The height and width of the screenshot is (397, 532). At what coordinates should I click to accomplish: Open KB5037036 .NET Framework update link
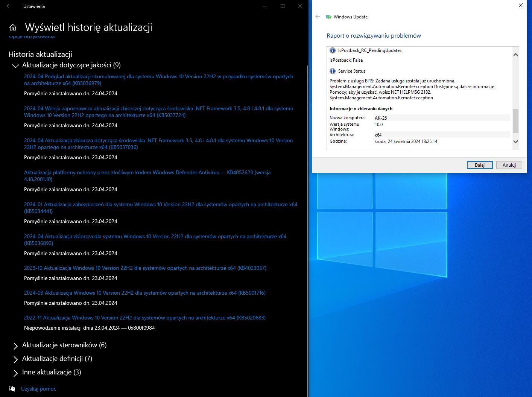pos(158,144)
